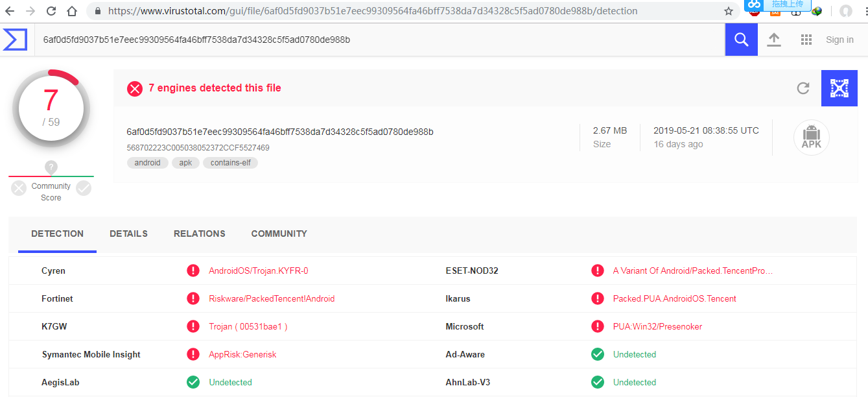The image size is (868, 397).
Task: Click the address bar URL
Action: [x=373, y=11]
